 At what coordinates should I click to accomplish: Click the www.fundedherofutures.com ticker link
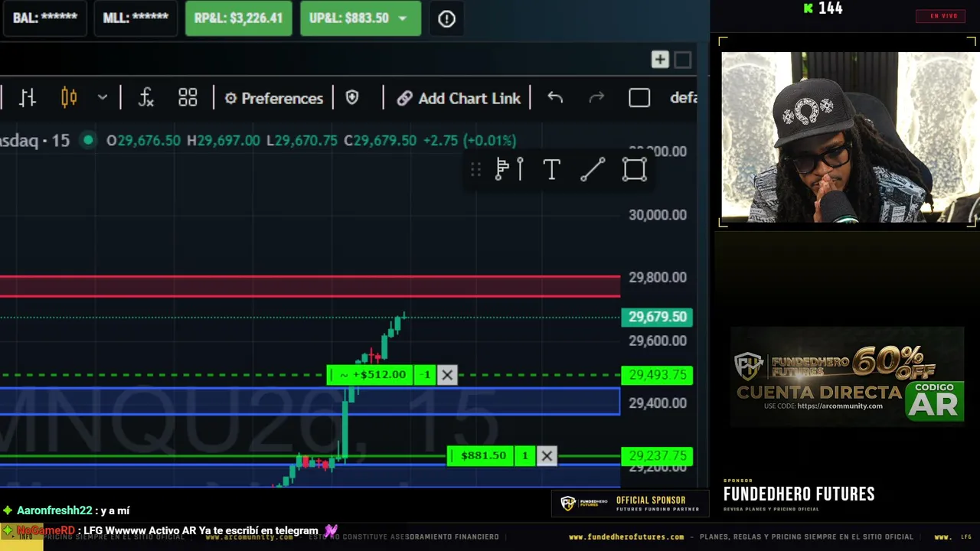click(x=626, y=537)
